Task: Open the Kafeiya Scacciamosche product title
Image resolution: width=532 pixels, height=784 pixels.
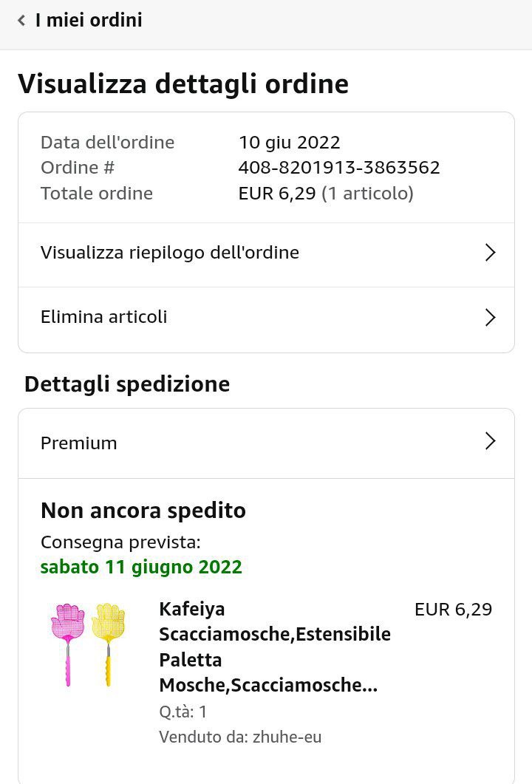Action: pyautogui.click(x=274, y=647)
